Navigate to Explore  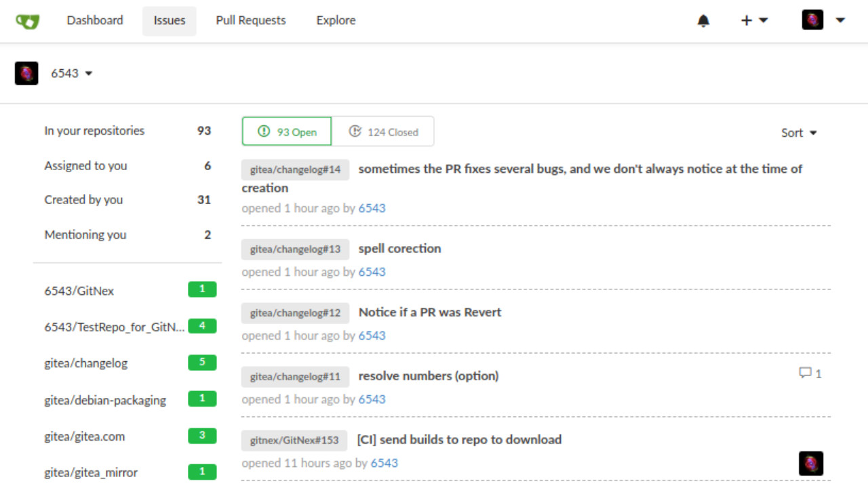(x=336, y=20)
